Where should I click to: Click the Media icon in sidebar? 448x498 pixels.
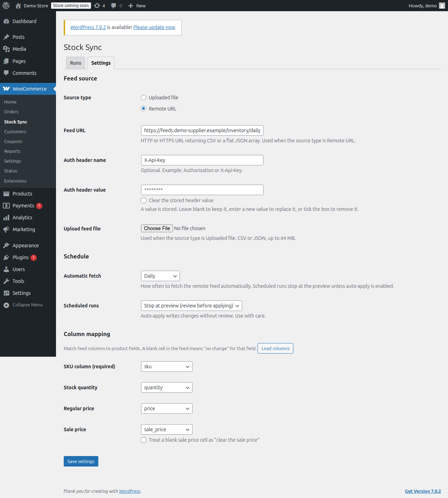click(x=6, y=49)
